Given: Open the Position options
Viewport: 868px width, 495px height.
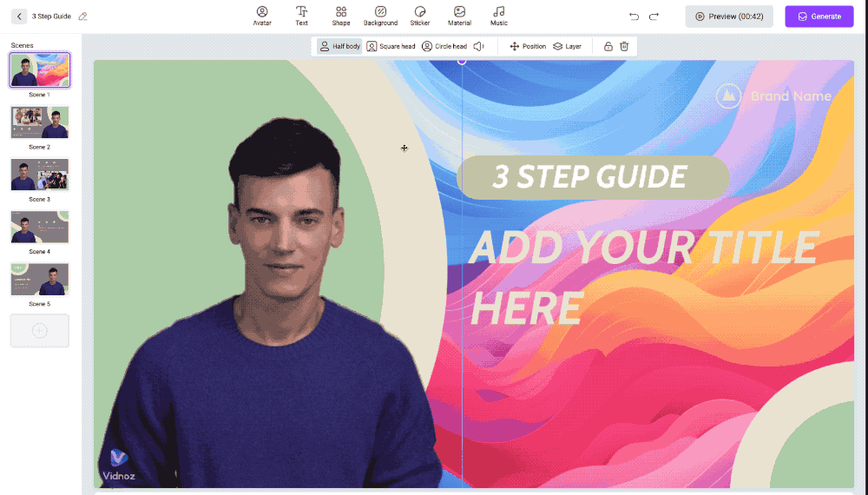Looking at the screenshot, I should pyautogui.click(x=528, y=47).
